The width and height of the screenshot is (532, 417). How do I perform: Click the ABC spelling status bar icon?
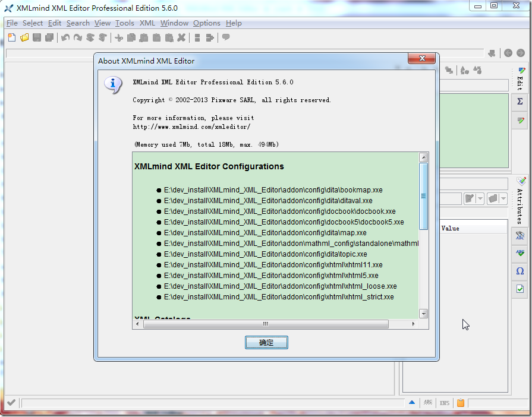coord(428,402)
